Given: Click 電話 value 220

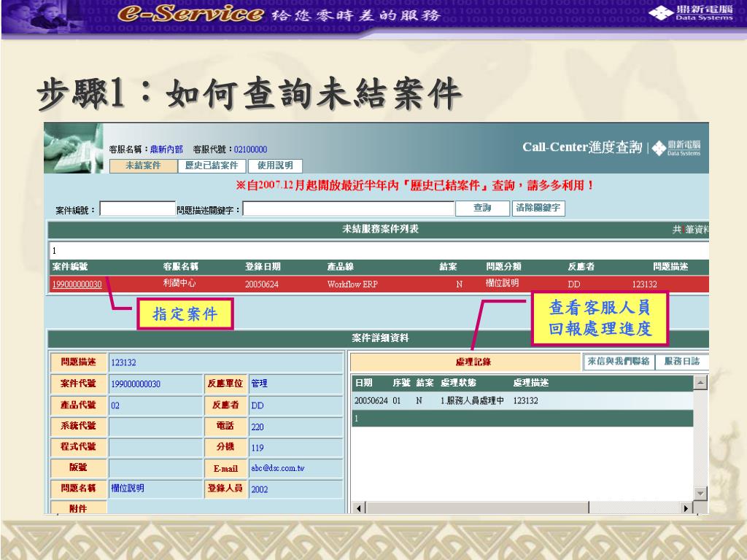Looking at the screenshot, I should [x=258, y=427].
